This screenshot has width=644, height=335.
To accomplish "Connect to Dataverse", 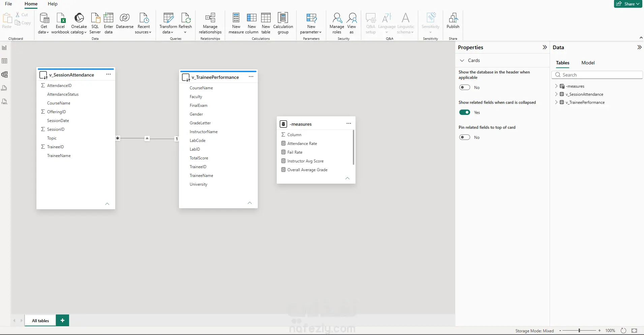I will pyautogui.click(x=125, y=21).
